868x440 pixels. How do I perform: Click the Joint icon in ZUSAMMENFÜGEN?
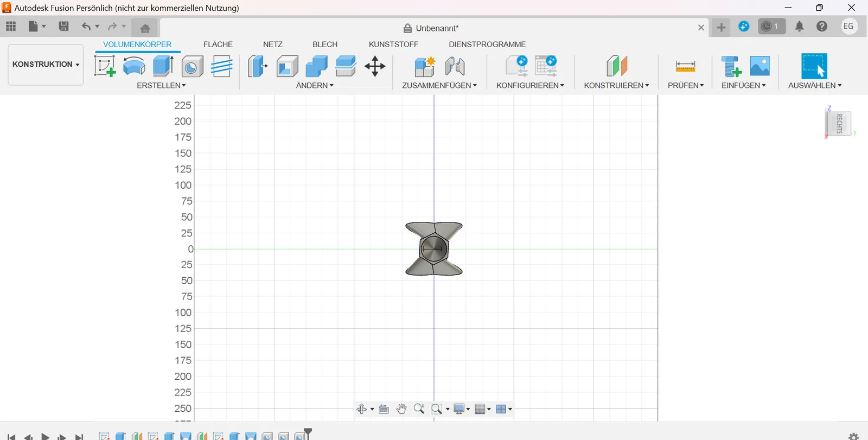(455, 66)
